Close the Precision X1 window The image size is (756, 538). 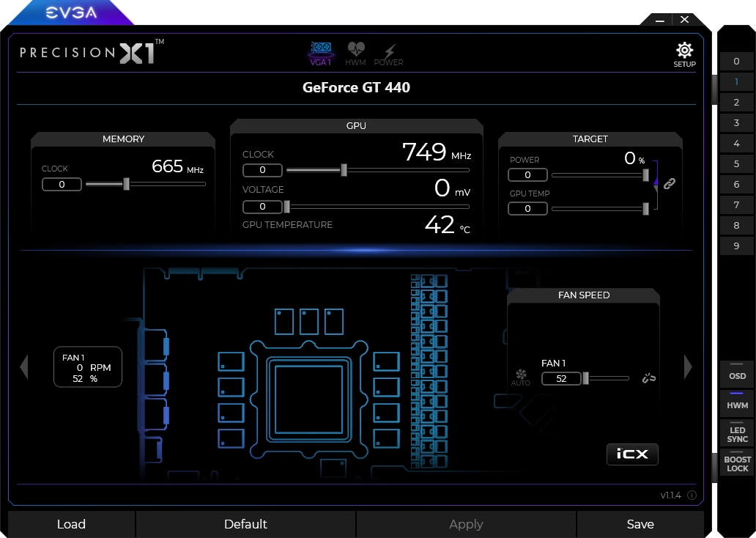pyautogui.click(x=685, y=19)
